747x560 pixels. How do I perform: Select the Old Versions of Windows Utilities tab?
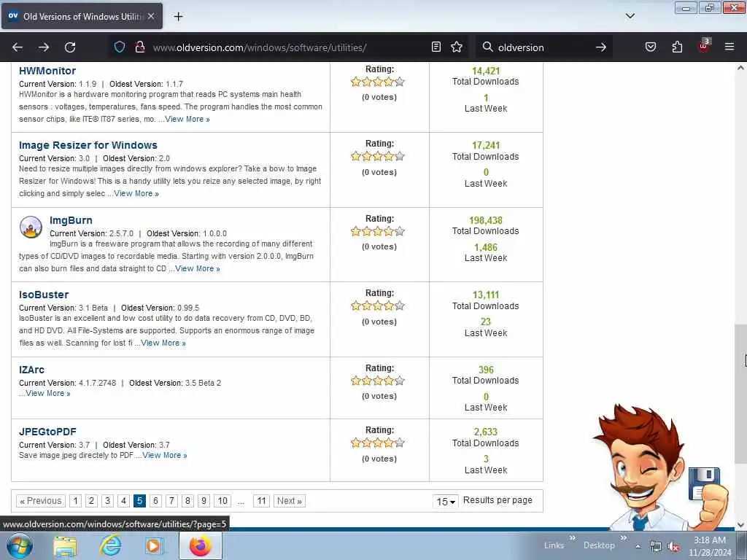pos(82,16)
